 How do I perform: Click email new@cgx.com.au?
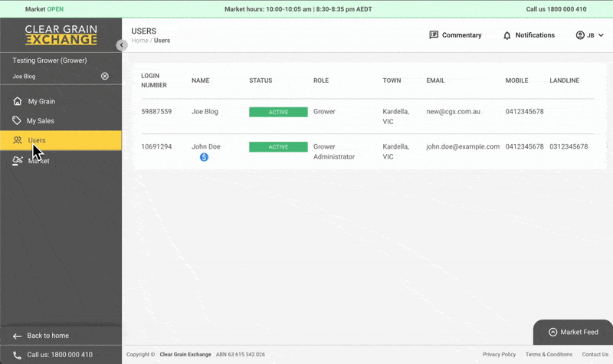click(x=453, y=111)
